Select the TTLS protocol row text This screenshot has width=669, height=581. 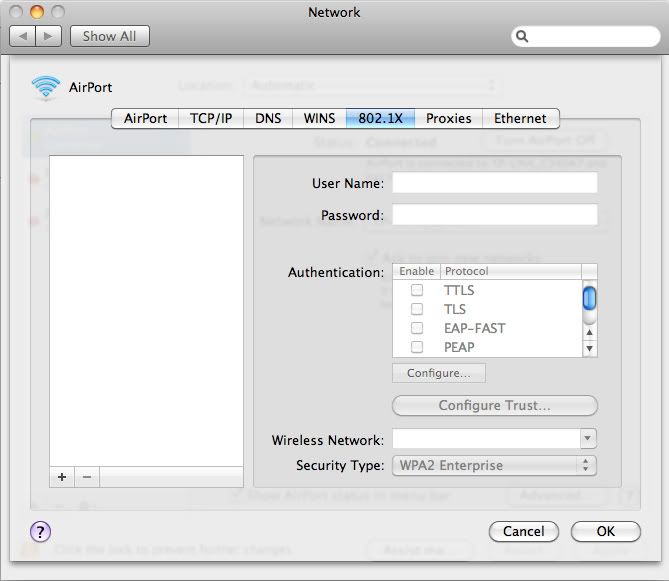coord(459,290)
